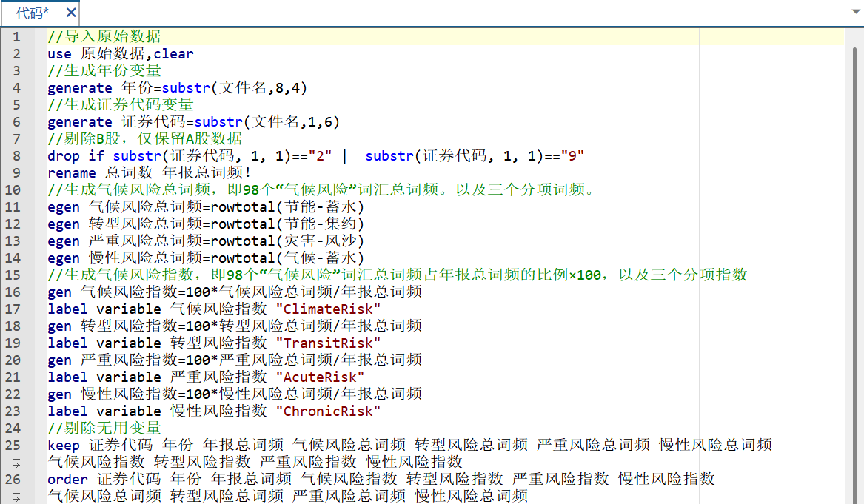Viewport: 864px width, 504px height.
Task: Place cursor on the 'drop' keyword
Action: point(64,155)
